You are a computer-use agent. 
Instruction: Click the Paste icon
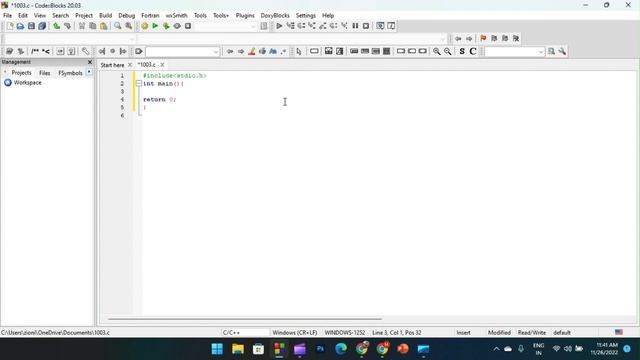click(104, 26)
